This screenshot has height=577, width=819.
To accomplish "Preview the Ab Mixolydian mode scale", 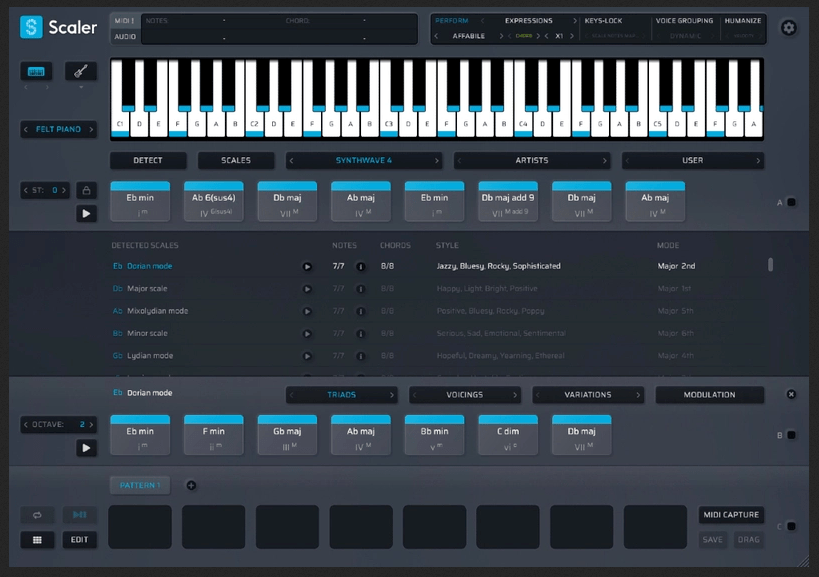I will pos(307,311).
